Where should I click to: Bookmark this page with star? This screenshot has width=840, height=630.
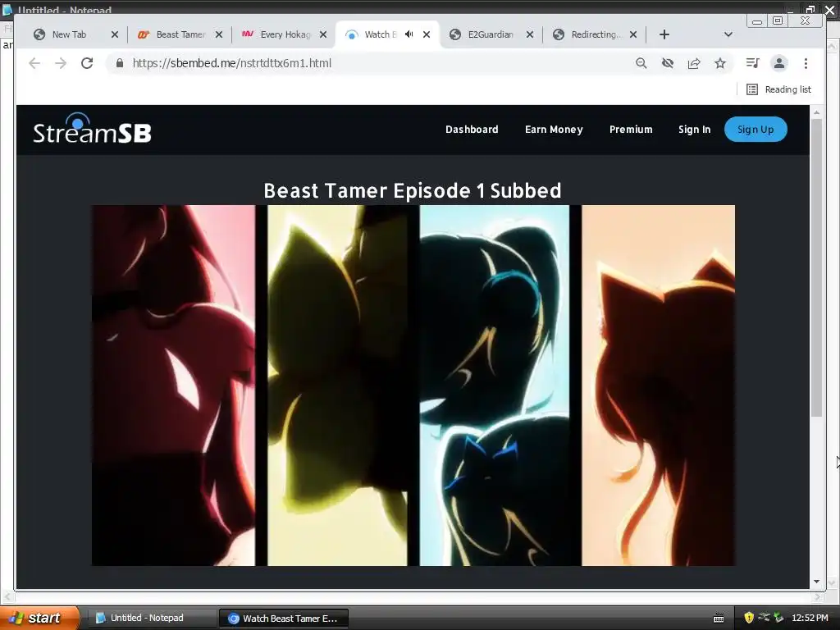720,63
